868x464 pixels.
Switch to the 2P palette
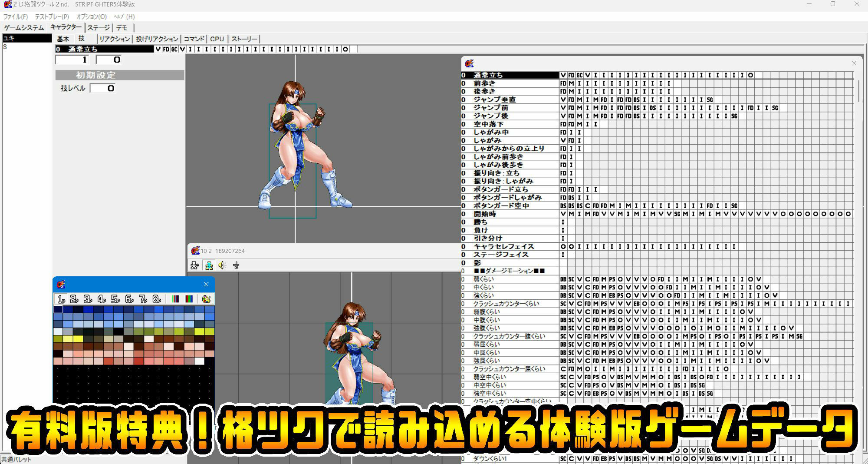click(74, 298)
